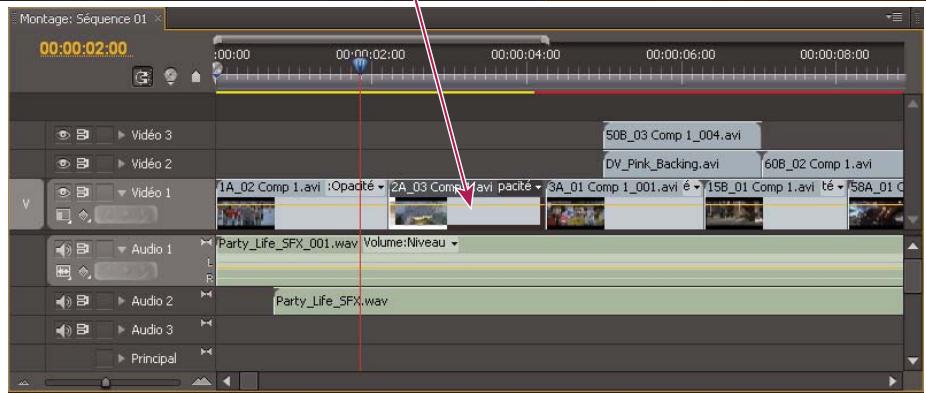Click the unnumbered marker icon
This screenshot has height=393, width=926.
(196, 77)
